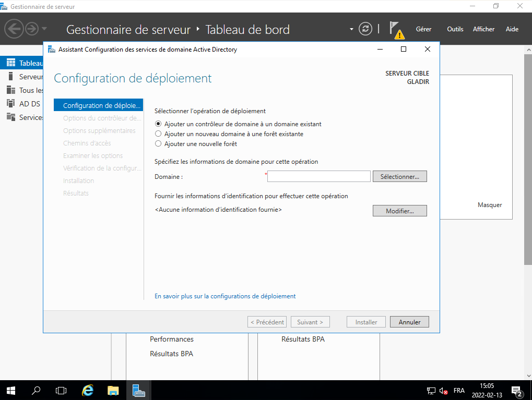The width and height of the screenshot is (532, 400).
Task: Click the Sélectionner... button
Action: (400, 176)
